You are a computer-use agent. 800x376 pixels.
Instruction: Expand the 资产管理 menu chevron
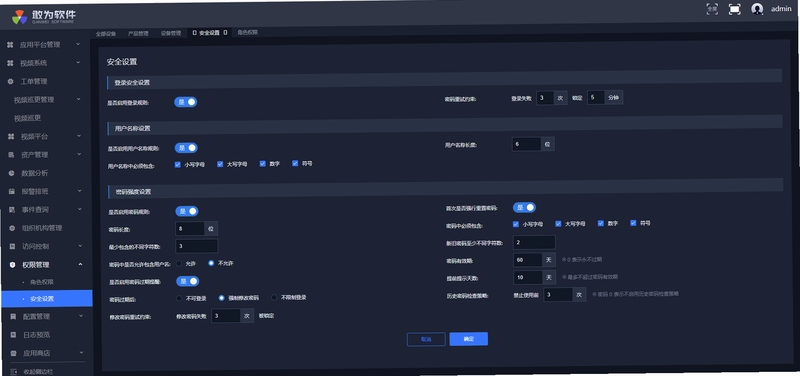tap(79, 154)
